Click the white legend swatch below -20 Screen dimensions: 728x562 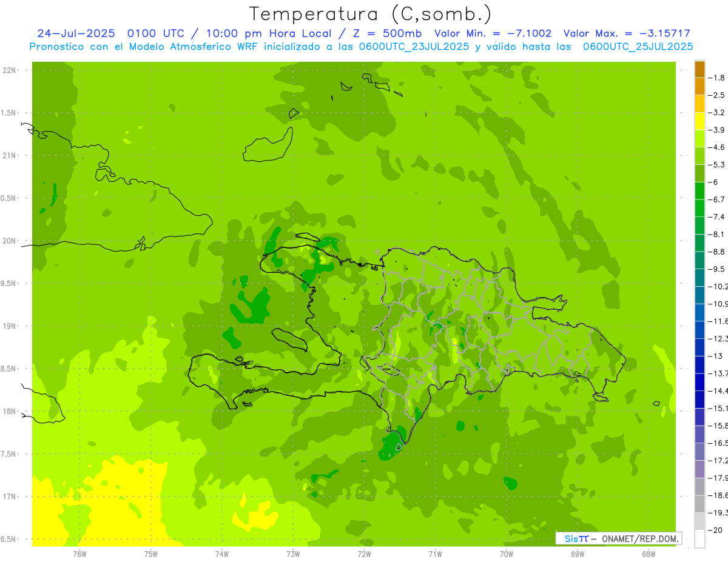pos(699,539)
